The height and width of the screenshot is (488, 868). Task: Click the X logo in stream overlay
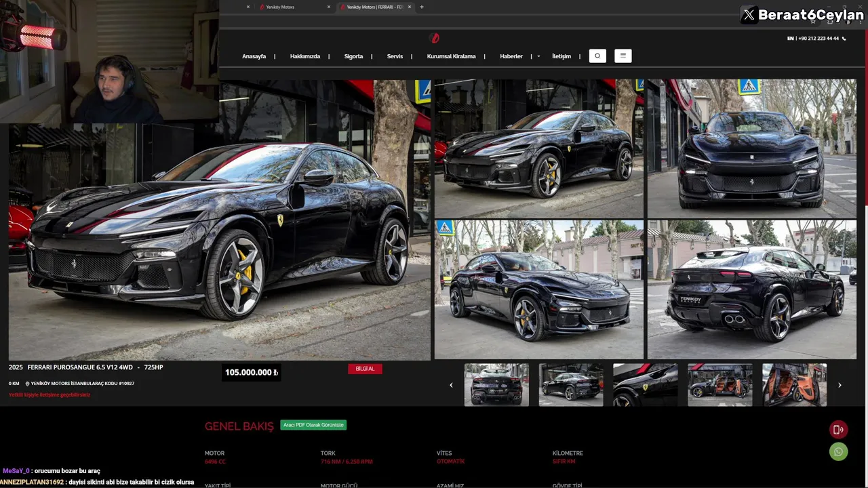749,15
